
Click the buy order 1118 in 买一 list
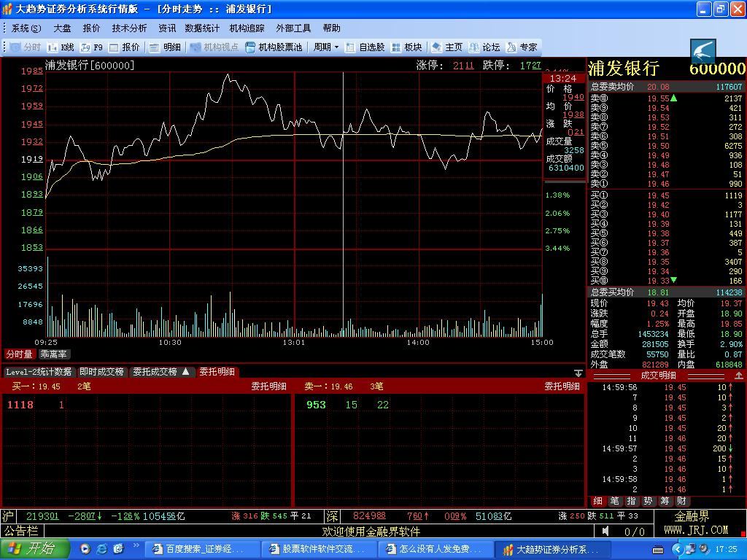(20, 405)
